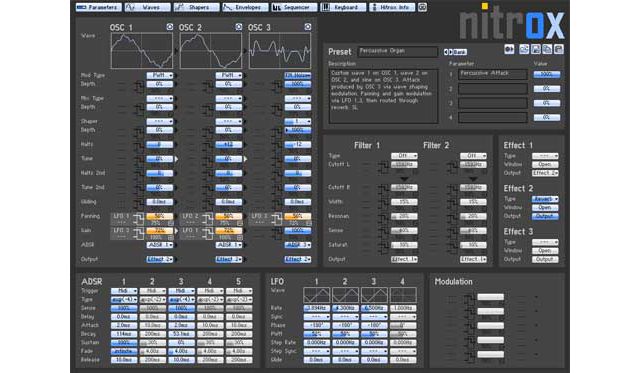Toggle the OSC 1 power icon

pos(170,27)
